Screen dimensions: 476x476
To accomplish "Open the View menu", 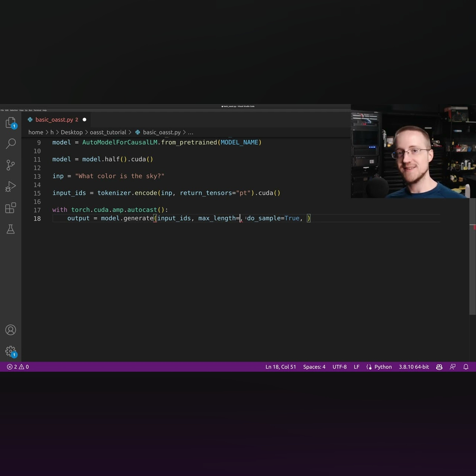I will pos(21,110).
